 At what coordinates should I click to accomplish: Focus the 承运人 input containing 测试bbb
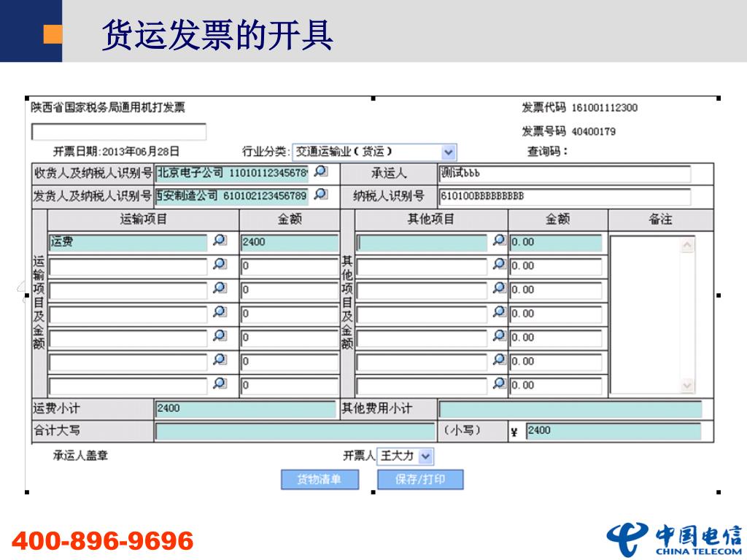565,174
